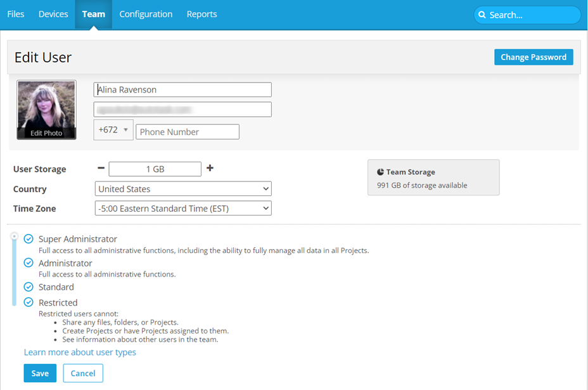The width and height of the screenshot is (588, 390).
Task: Click the search magnifier icon
Action: pyautogui.click(x=482, y=15)
